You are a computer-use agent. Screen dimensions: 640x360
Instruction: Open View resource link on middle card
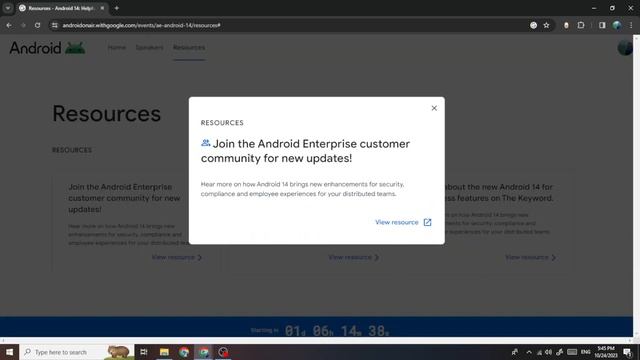pos(353,258)
